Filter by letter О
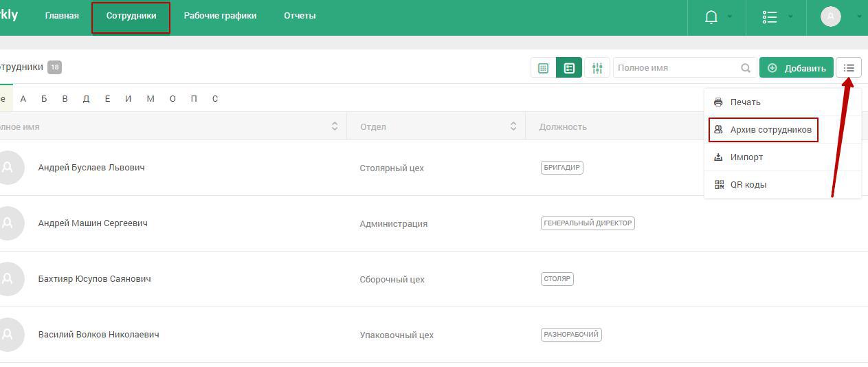This screenshot has width=868, height=367. pyautogui.click(x=173, y=99)
